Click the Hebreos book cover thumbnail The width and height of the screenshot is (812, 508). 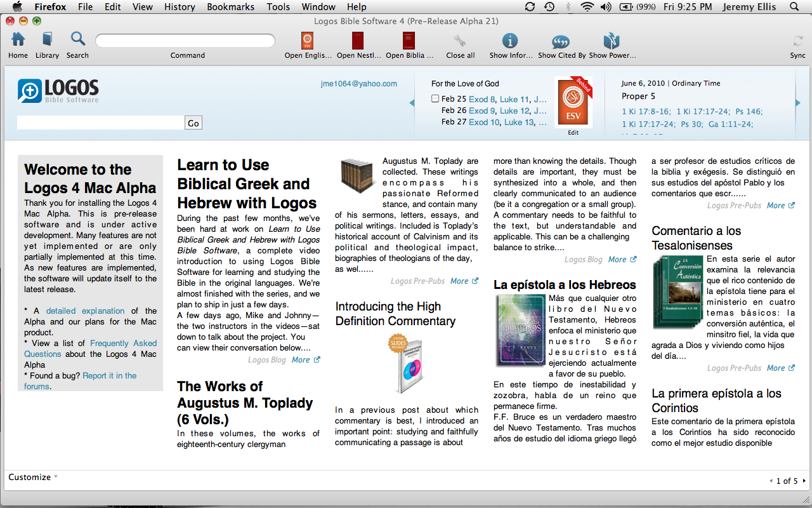pos(520,330)
